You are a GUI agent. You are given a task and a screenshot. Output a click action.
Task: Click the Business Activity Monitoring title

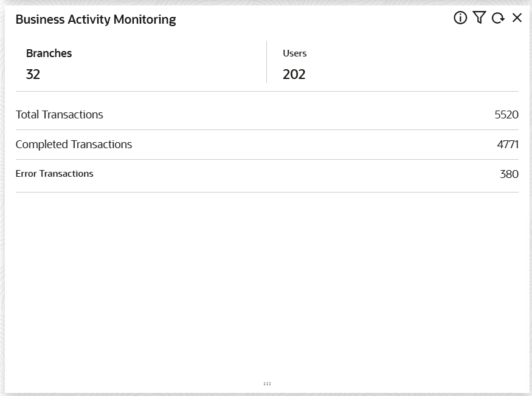point(95,19)
